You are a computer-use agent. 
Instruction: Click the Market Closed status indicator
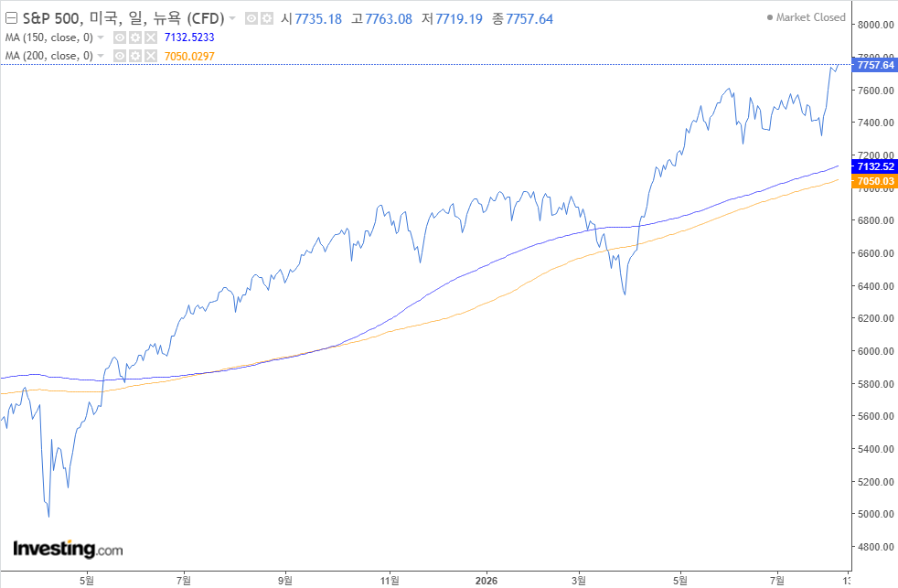point(807,17)
